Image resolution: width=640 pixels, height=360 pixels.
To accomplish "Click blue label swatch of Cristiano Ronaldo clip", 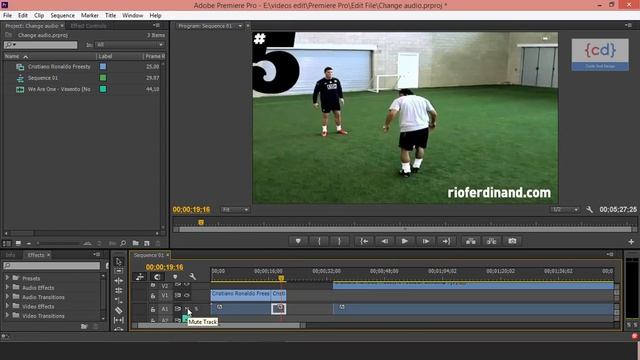I will [103, 67].
